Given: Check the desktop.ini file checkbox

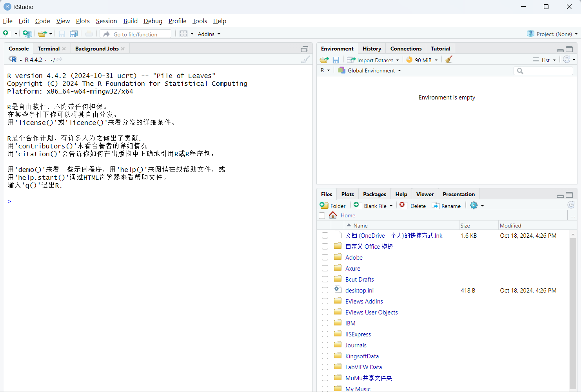Looking at the screenshot, I should coord(325,290).
